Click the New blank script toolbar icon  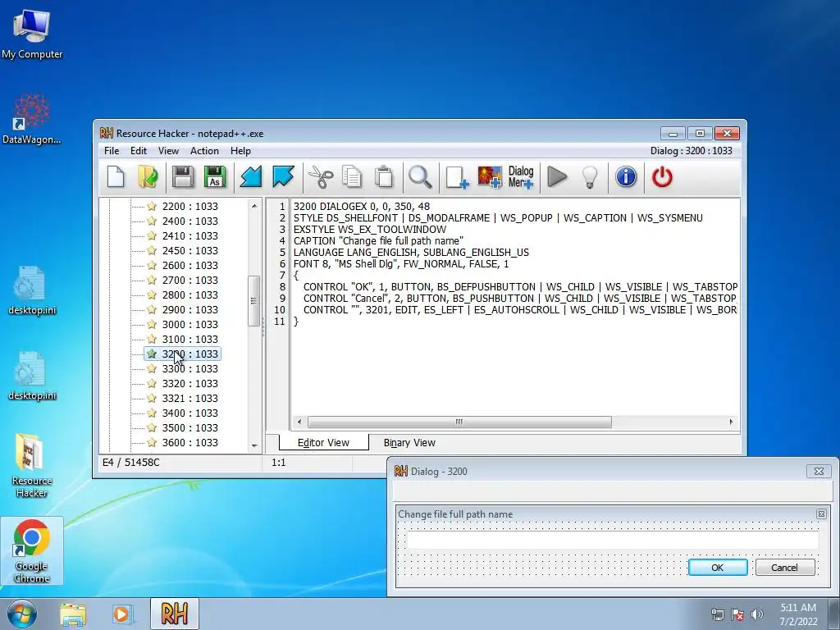pyautogui.click(x=116, y=177)
